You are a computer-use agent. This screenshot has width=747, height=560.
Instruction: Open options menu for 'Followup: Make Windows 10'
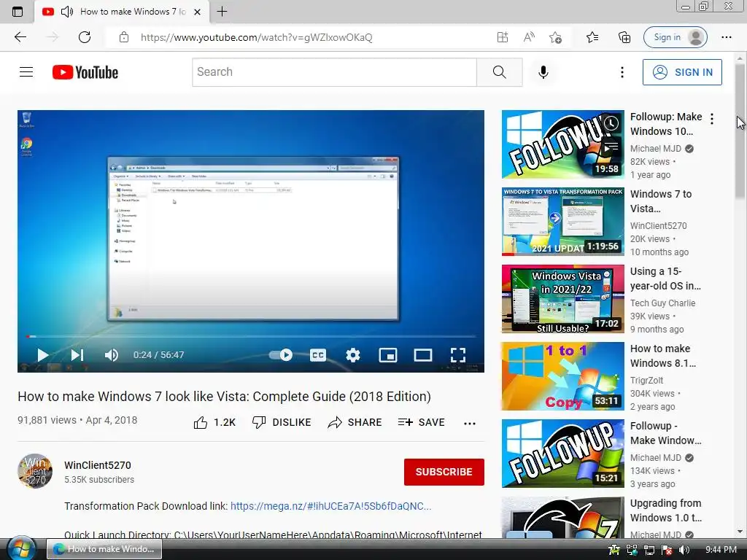pos(712,119)
